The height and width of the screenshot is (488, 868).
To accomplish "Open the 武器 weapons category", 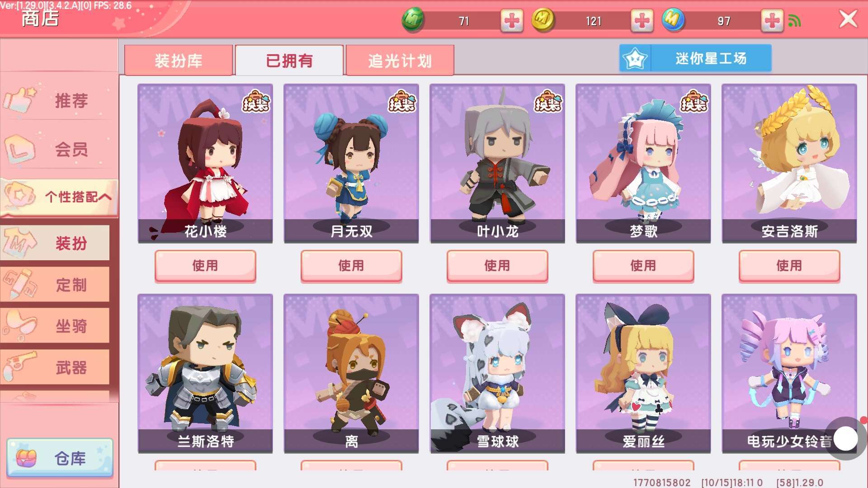I will (55, 367).
